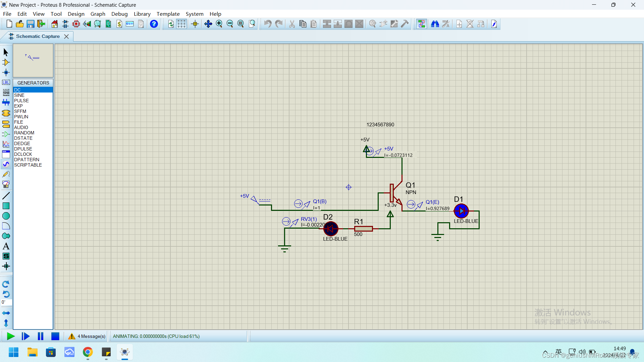Toggle the grid display button
Viewport: 644px width, 362px height.
(x=181, y=24)
